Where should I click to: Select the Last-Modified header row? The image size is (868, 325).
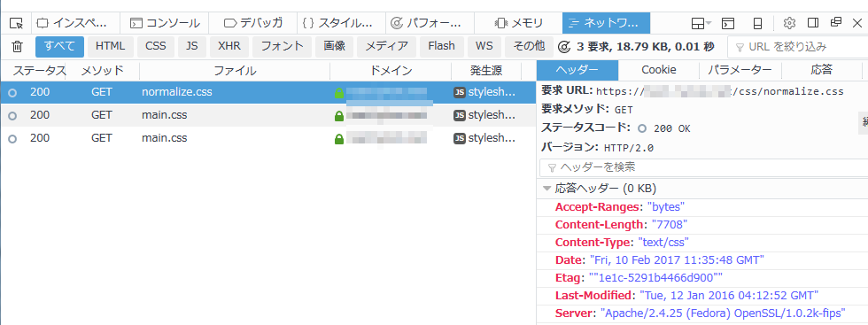click(x=702, y=295)
